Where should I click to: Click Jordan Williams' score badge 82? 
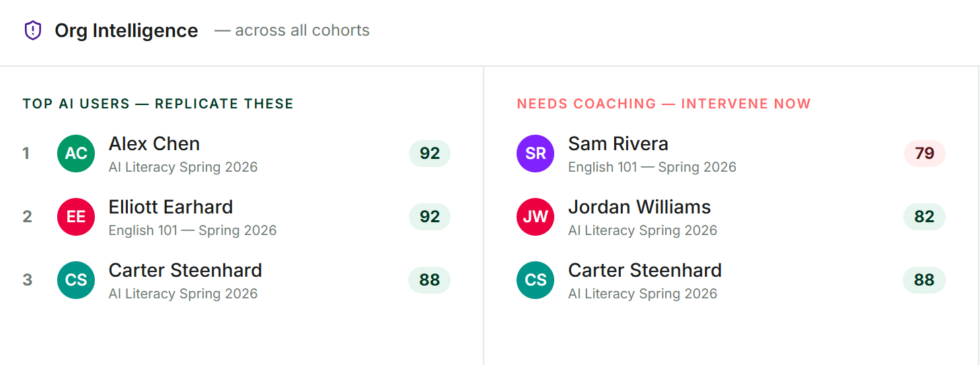924,217
